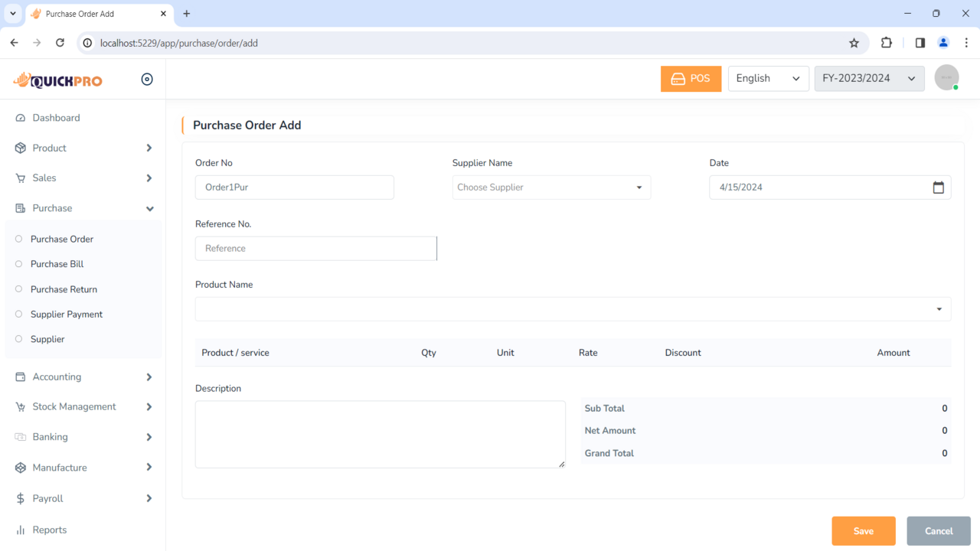The image size is (980, 551).
Task: Change the FY-2023/2024 fiscal year selector
Action: (x=869, y=78)
